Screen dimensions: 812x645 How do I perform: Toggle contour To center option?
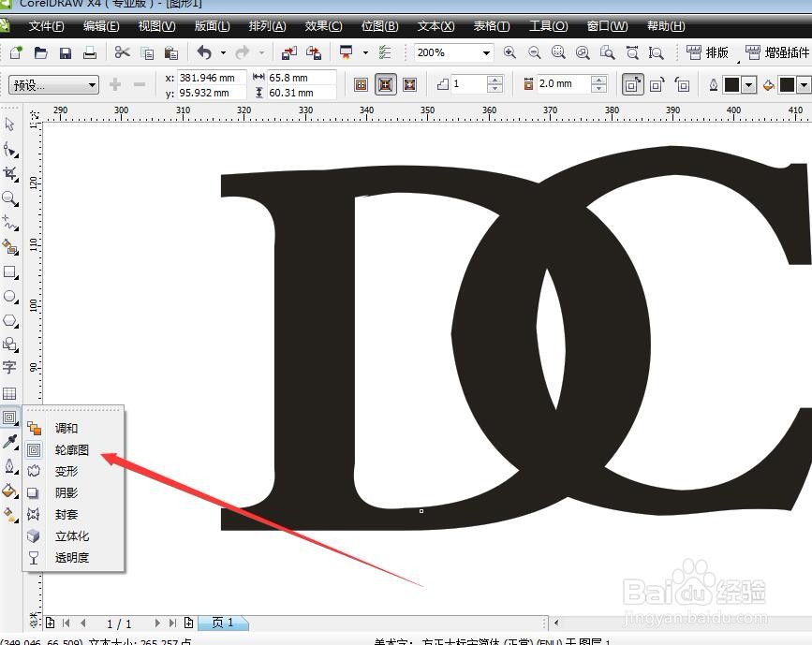[361, 84]
